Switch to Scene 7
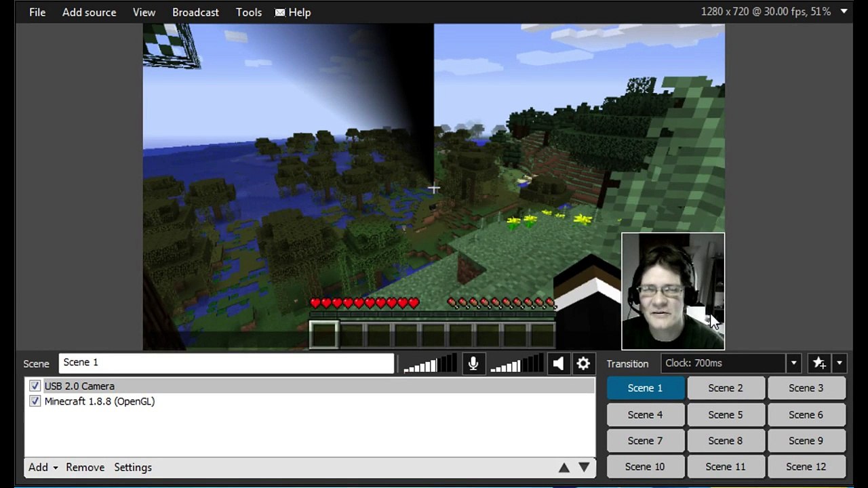Screen dimensions: 868x488 click(645, 441)
